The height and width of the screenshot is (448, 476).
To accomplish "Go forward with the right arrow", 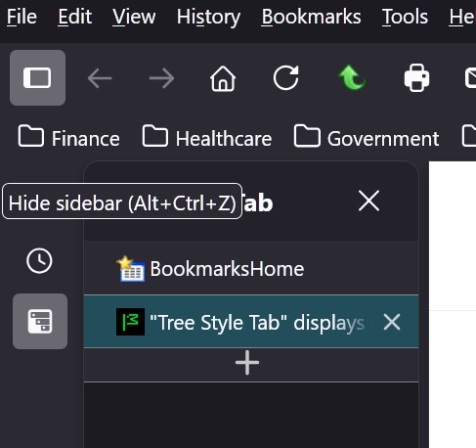I will pyautogui.click(x=161, y=78).
